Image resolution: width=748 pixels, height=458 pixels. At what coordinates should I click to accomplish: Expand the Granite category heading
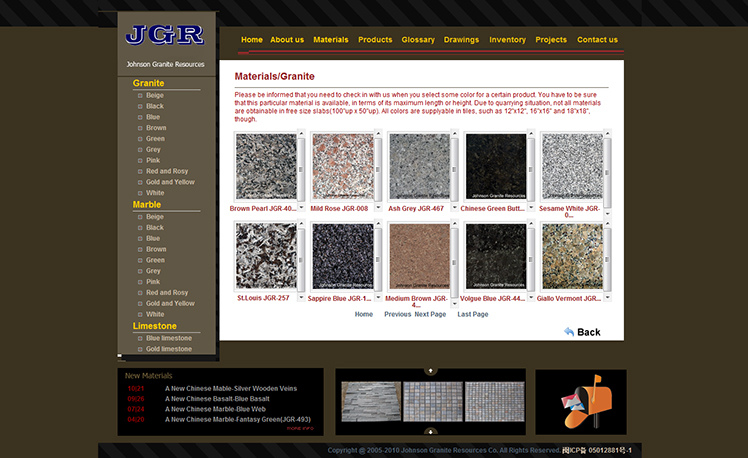[x=148, y=83]
